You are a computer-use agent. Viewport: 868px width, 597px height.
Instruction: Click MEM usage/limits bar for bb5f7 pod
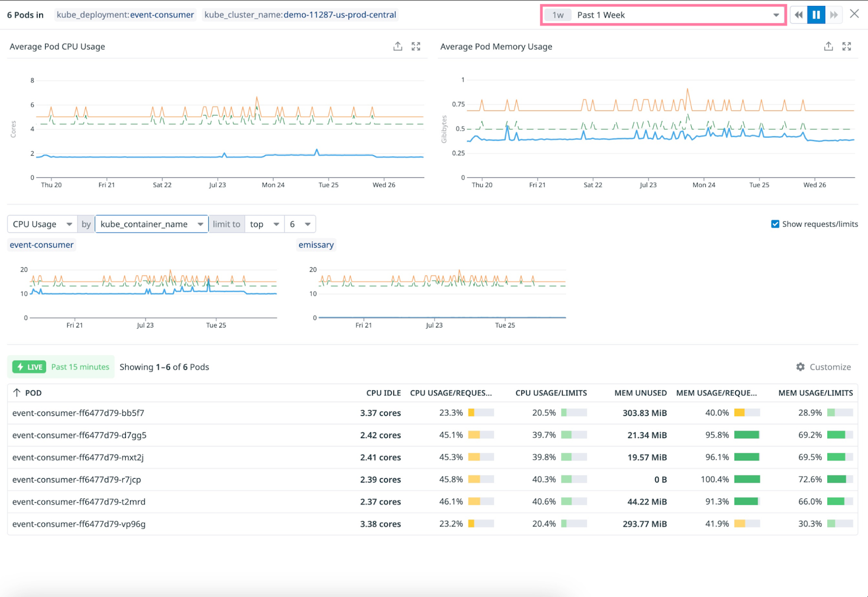click(x=840, y=413)
